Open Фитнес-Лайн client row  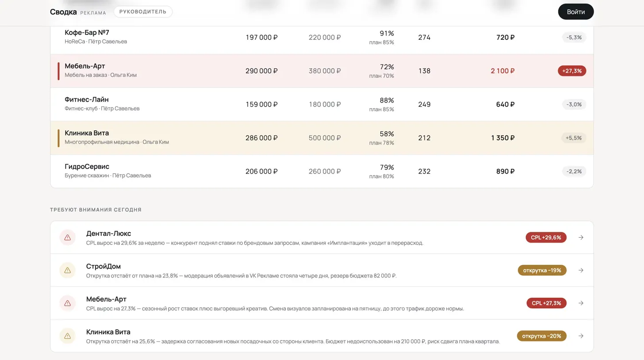point(322,104)
